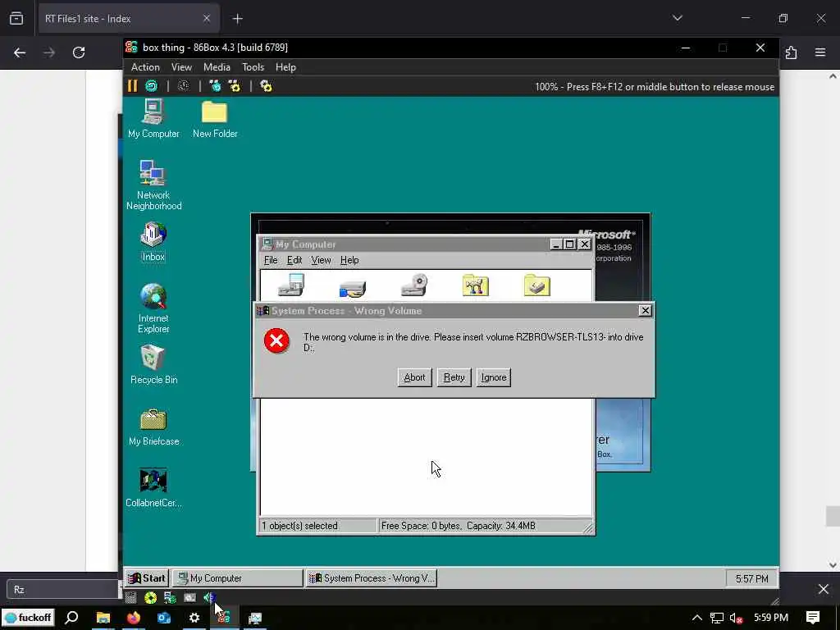The height and width of the screenshot is (630, 840).
Task: Open the 86Box Media menu
Action: point(217,67)
